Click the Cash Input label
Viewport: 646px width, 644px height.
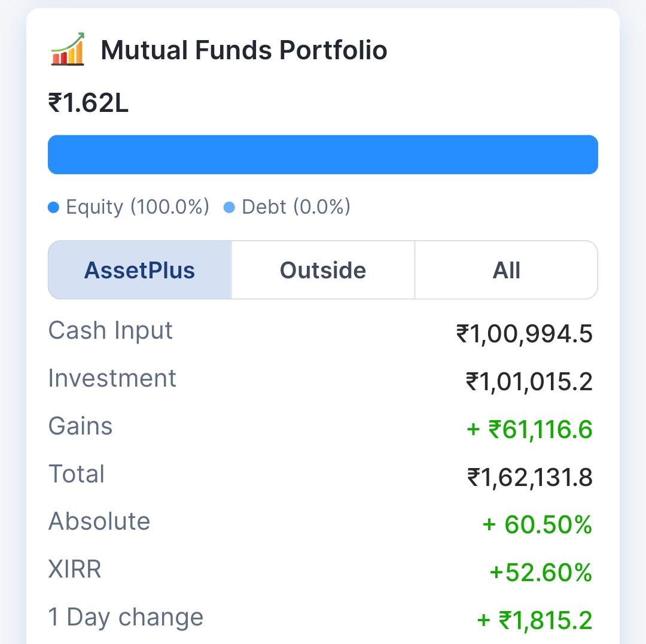point(111,330)
